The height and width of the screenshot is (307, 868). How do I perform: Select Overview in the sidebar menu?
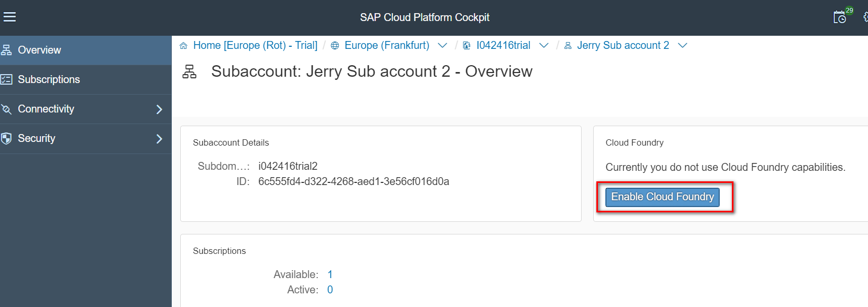[39, 50]
